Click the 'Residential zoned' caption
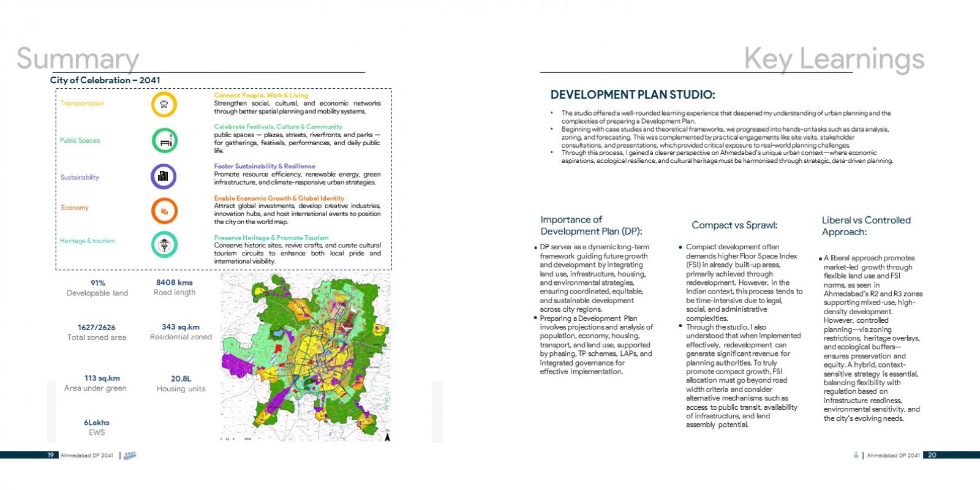 click(x=181, y=337)
